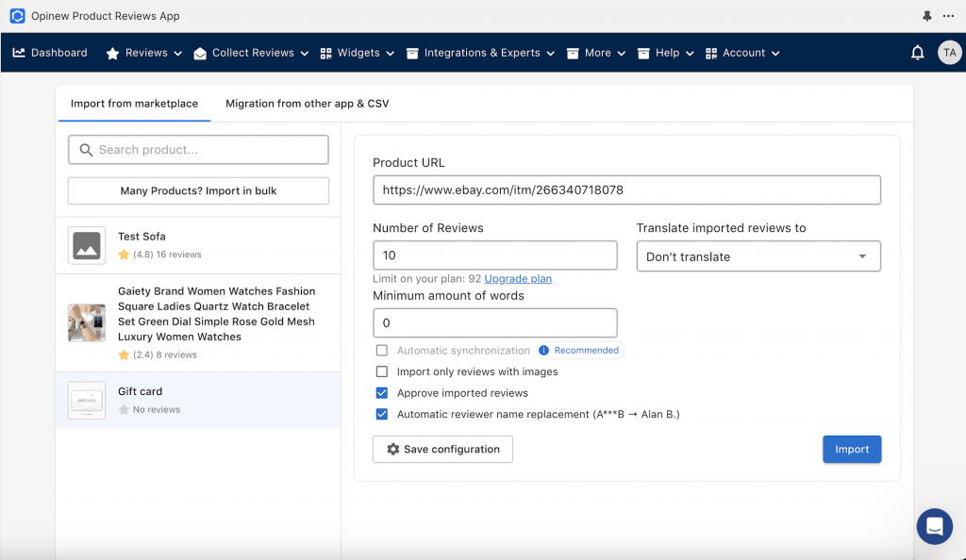Viewport: 966px width, 560px height.
Task: Select the Gift card product row
Action: [x=198, y=400]
